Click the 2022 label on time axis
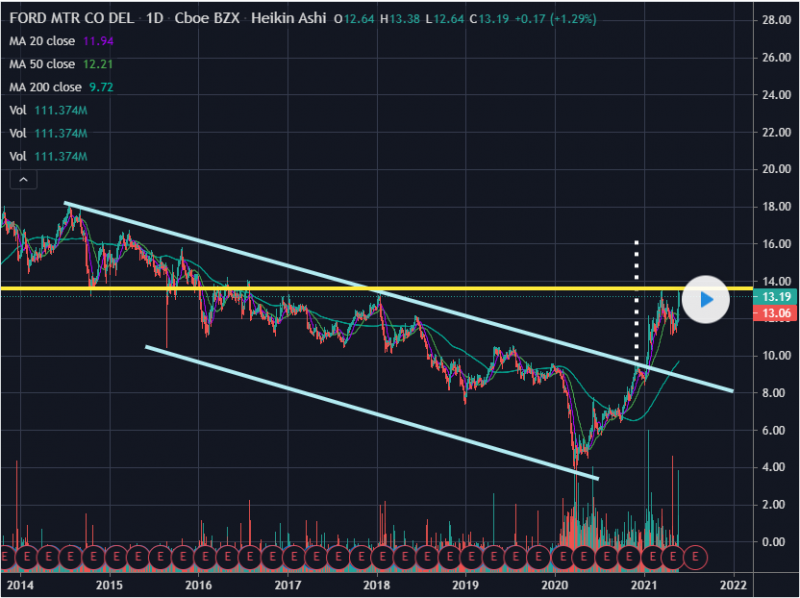Image resolution: width=800 pixels, height=598 pixels. click(733, 583)
